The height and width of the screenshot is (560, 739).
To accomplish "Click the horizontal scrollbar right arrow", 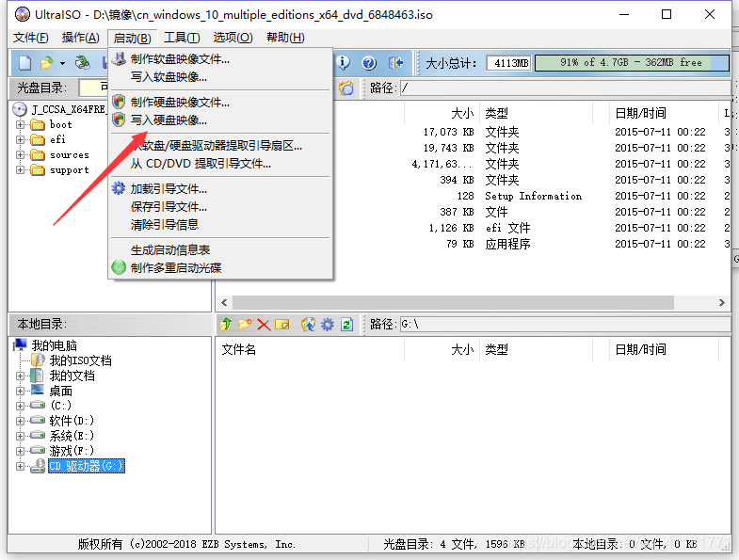I will pos(721,302).
